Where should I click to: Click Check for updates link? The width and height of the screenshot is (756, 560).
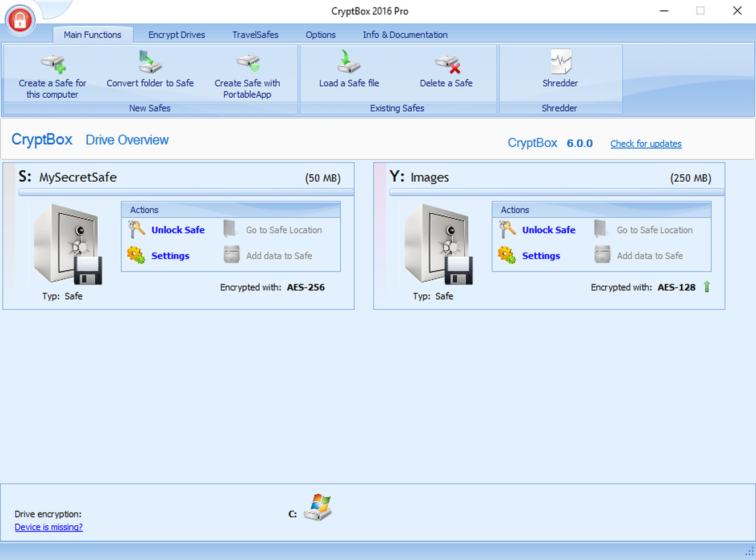pyautogui.click(x=646, y=143)
